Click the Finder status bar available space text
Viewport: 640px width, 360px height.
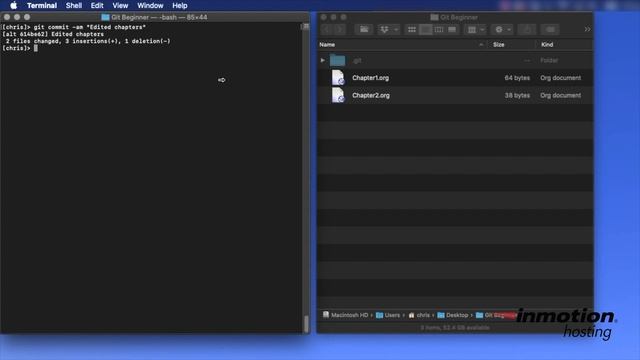455,328
